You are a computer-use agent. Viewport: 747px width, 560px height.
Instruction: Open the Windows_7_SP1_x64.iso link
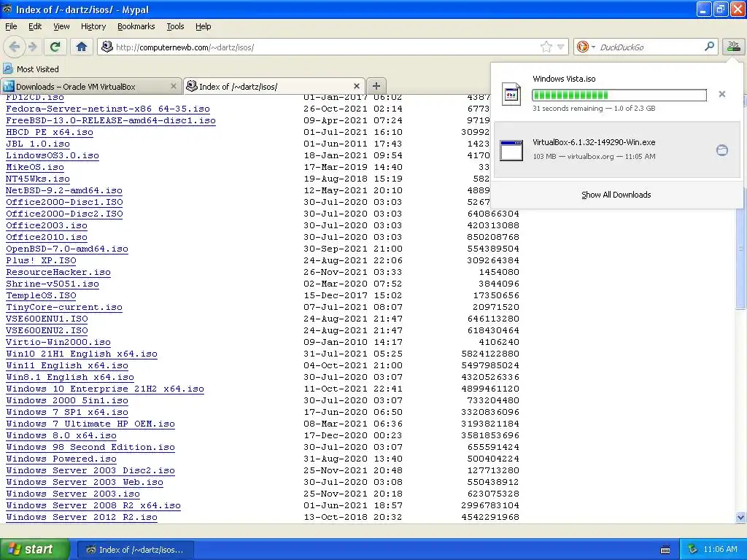pyautogui.click(x=66, y=412)
